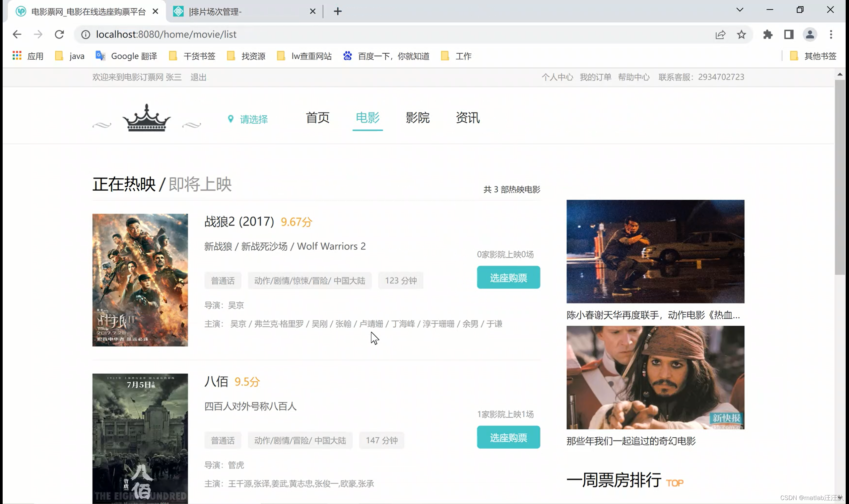Switch to the 排片场次管理 browser tab
The height and width of the screenshot is (504, 849).
point(238,12)
